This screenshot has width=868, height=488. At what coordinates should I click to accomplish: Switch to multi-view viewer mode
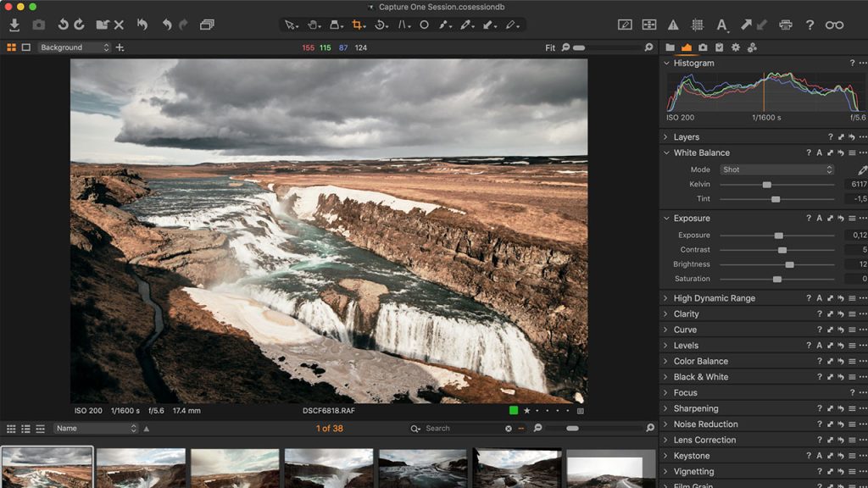12,47
